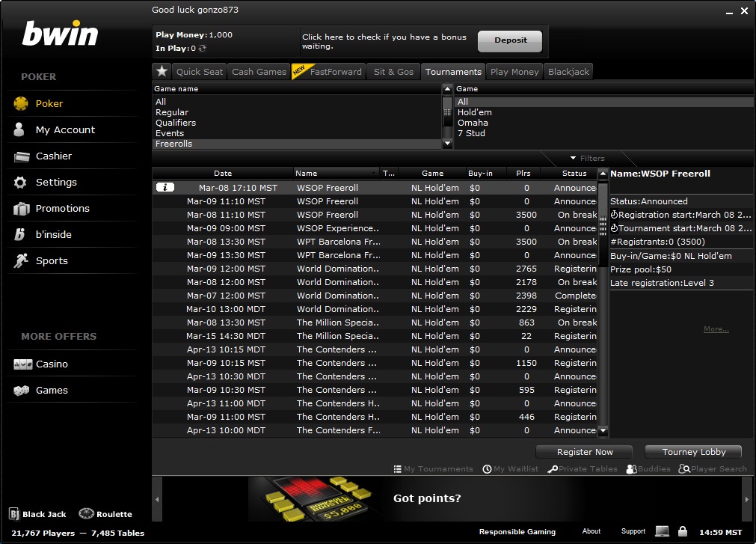Image resolution: width=756 pixels, height=544 pixels.
Task: Click the Deposit button
Action: [x=510, y=41]
